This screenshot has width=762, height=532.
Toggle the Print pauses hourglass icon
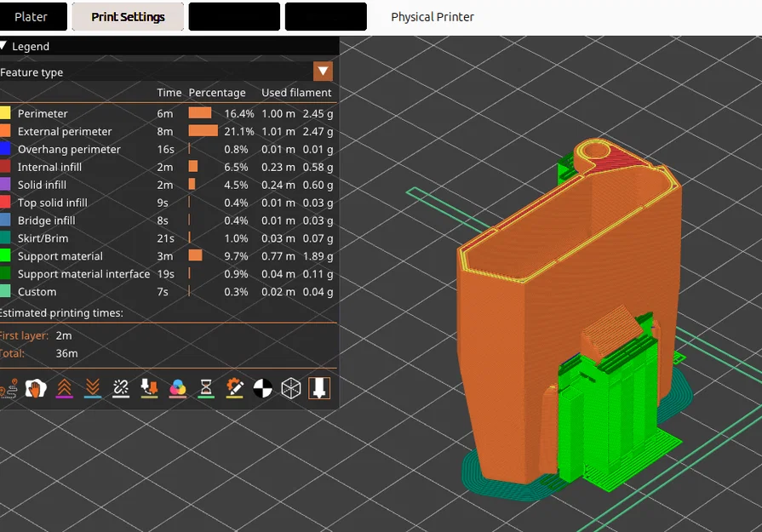(x=206, y=388)
